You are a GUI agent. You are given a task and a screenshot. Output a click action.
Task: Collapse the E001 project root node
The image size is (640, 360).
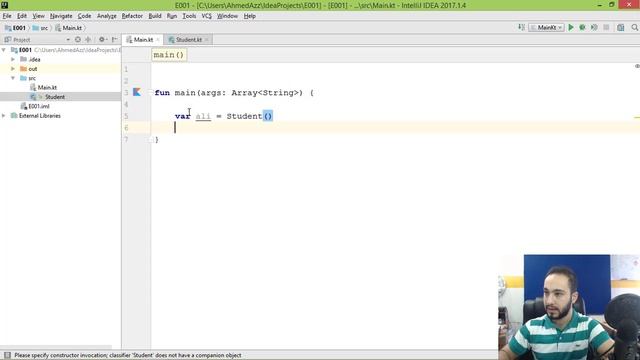4,50
